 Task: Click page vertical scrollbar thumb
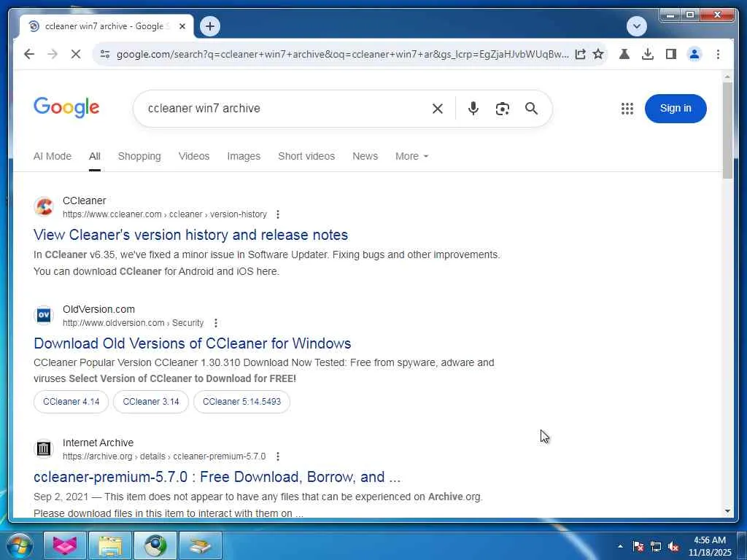pos(727,131)
